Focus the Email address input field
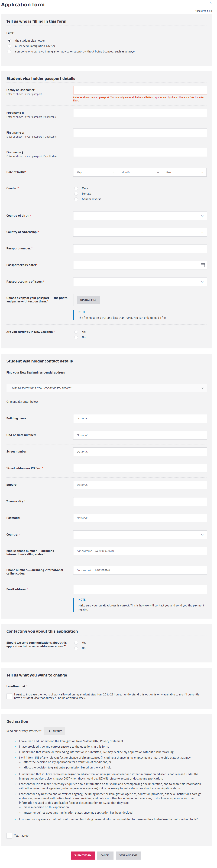Screen dimensions: 217x868 coord(140,589)
